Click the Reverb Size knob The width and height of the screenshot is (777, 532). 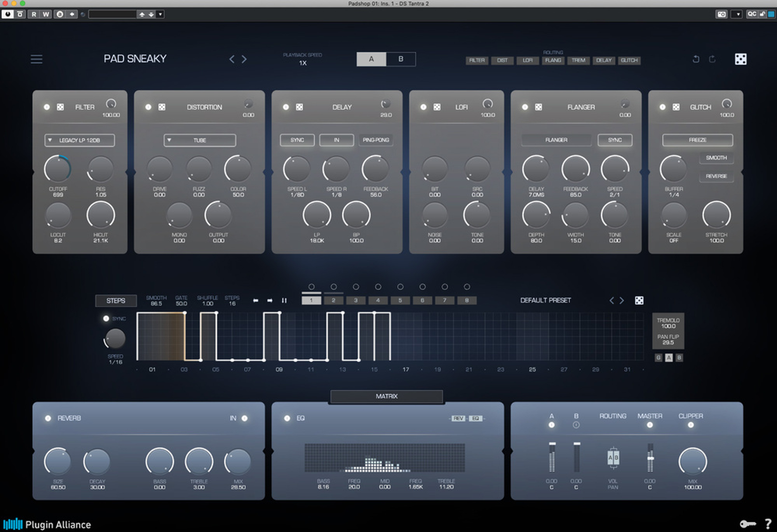[57, 462]
